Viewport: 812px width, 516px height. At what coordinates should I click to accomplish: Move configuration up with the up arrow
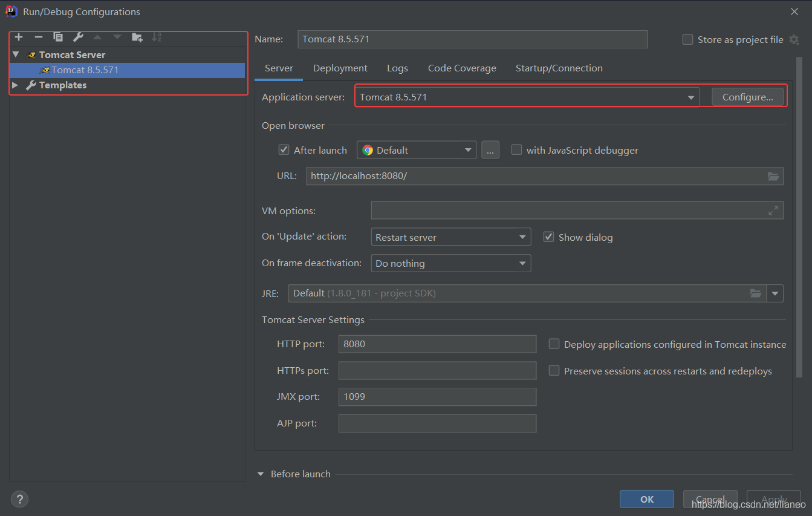coord(97,37)
